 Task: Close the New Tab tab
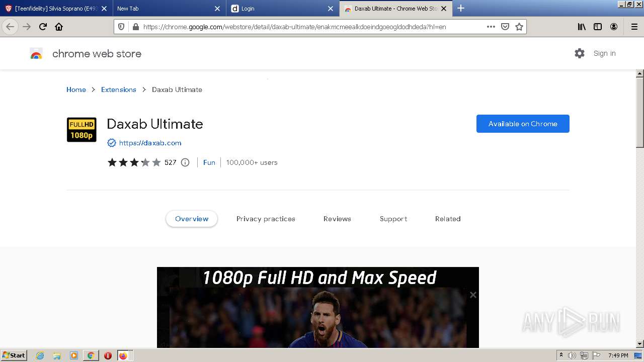pos(217,9)
